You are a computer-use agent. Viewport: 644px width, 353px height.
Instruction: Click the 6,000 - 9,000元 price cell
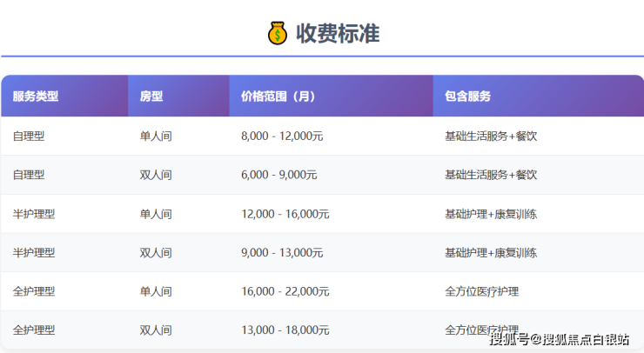coord(278,175)
